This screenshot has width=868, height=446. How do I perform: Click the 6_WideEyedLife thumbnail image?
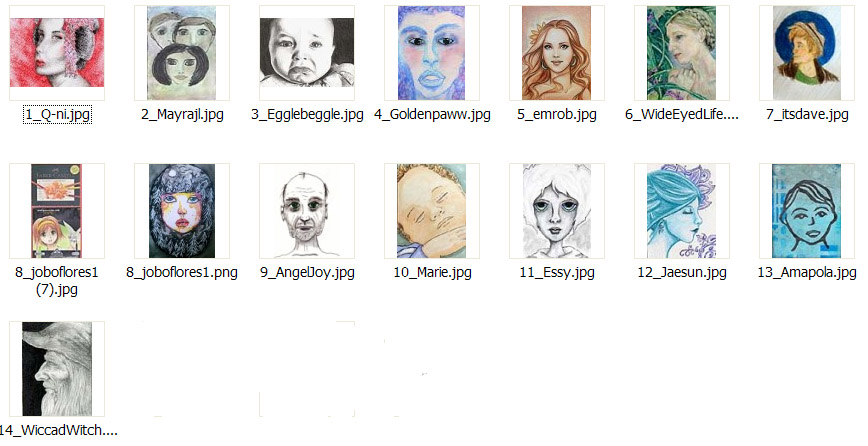point(681,53)
